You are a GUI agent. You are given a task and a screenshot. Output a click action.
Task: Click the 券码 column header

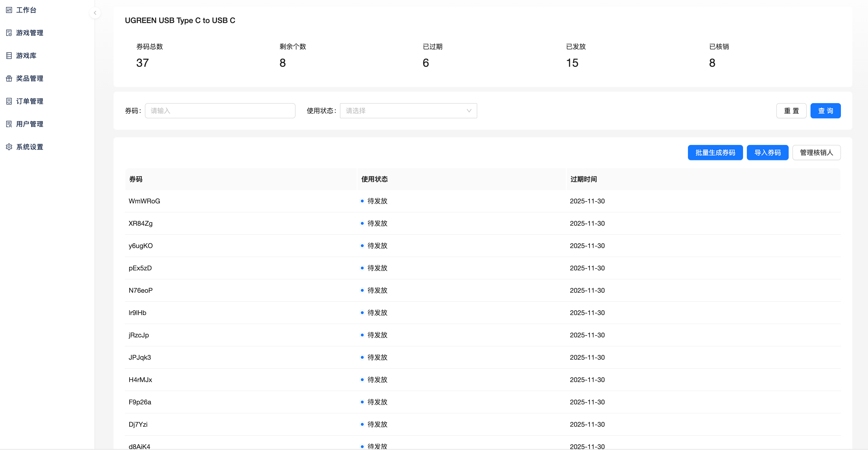(241, 179)
